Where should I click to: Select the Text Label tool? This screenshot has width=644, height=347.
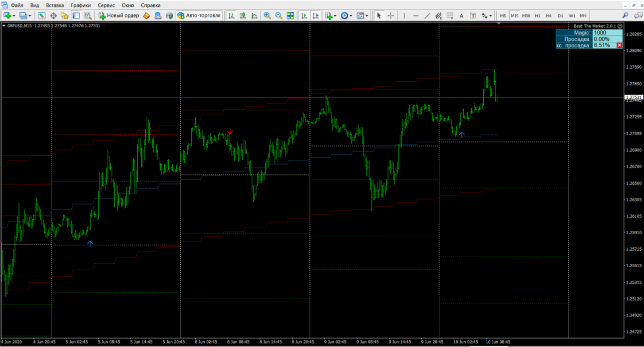473,15
